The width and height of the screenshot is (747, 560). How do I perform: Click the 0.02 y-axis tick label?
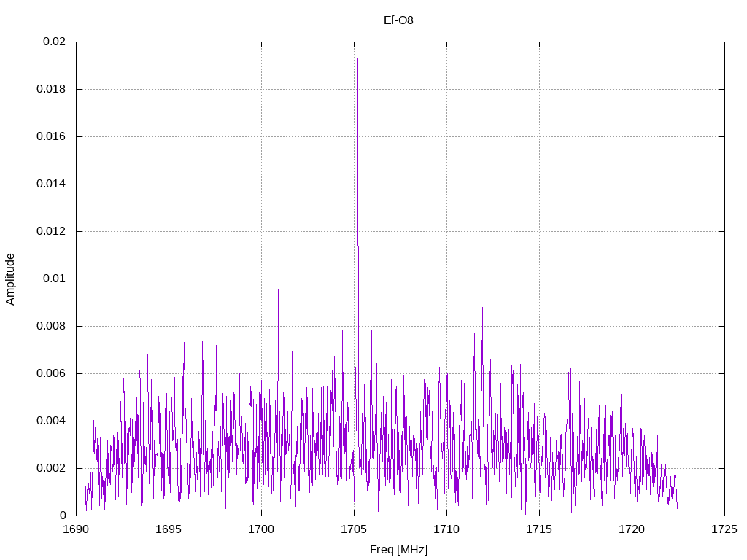click(x=54, y=42)
